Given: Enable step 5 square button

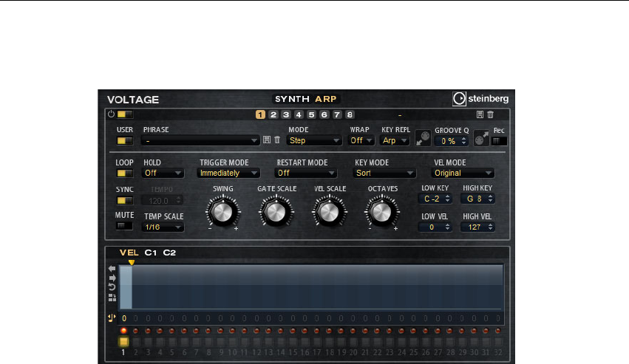Looking at the screenshot, I should [x=172, y=342].
